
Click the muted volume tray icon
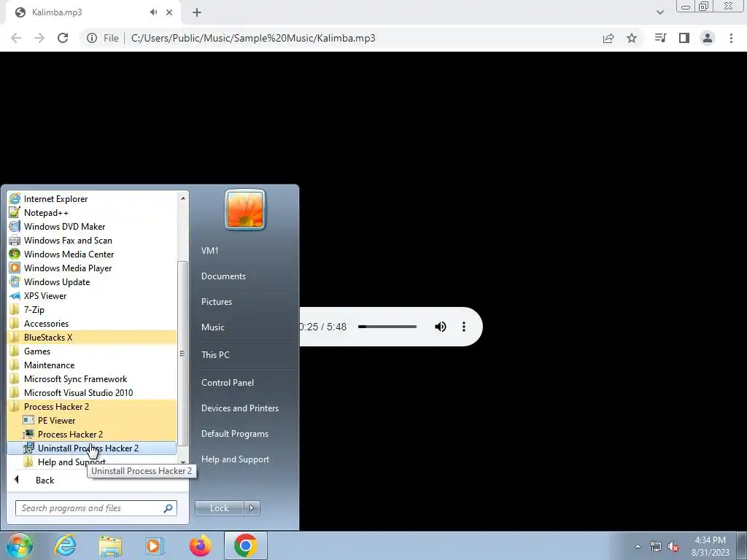673,547
